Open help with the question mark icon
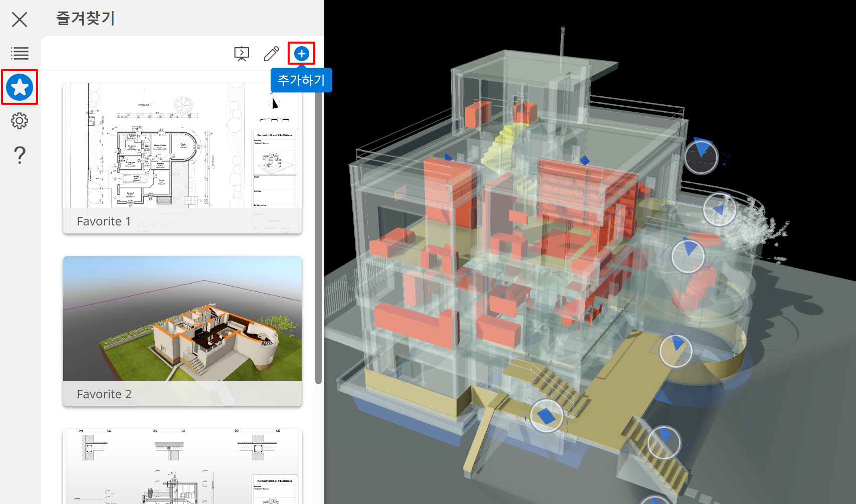Image resolution: width=856 pixels, height=504 pixels. (x=20, y=155)
